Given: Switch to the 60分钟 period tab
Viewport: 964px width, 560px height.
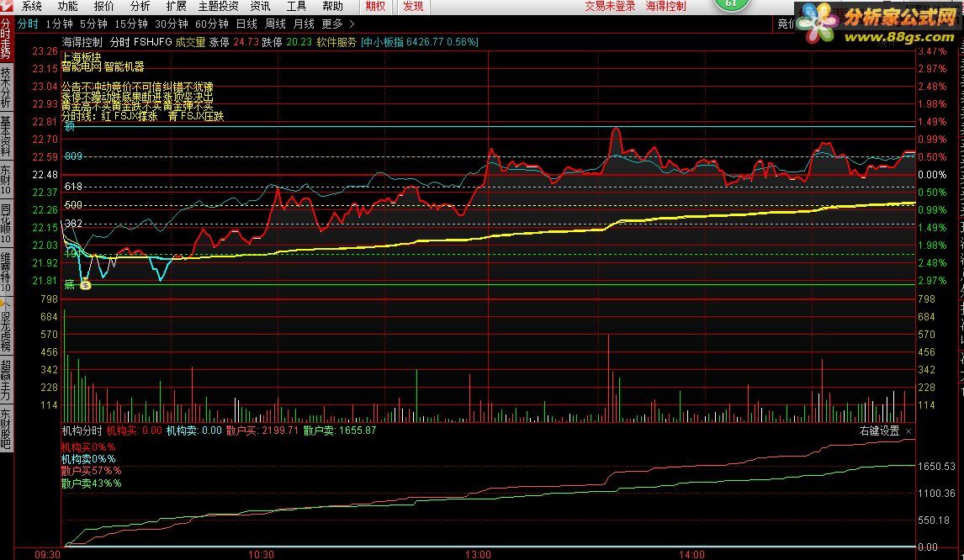Looking at the screenshot, I should tap(211, 24).
